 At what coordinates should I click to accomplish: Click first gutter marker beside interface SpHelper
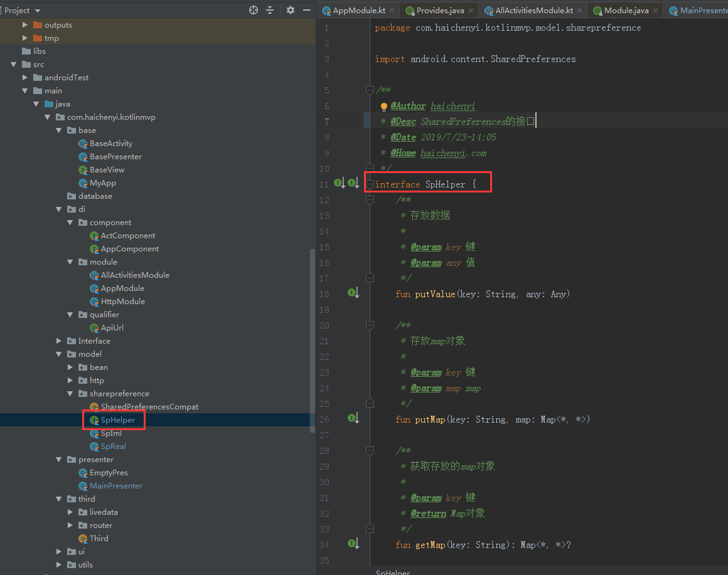click(340, 183)
